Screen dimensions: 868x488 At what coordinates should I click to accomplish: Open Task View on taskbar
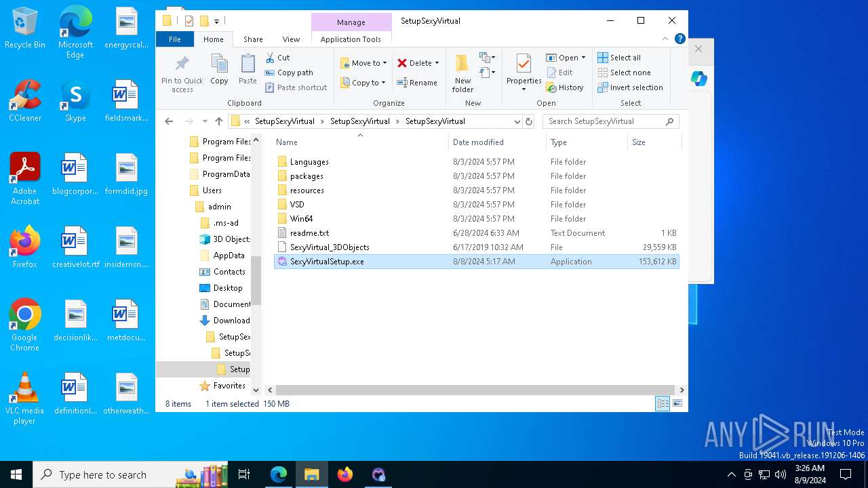(244, 474)
